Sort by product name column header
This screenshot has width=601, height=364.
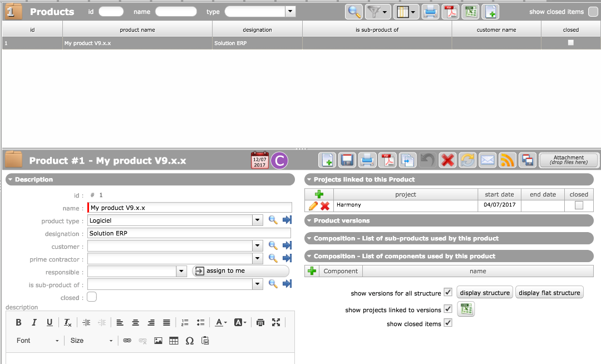click(137, 29)
